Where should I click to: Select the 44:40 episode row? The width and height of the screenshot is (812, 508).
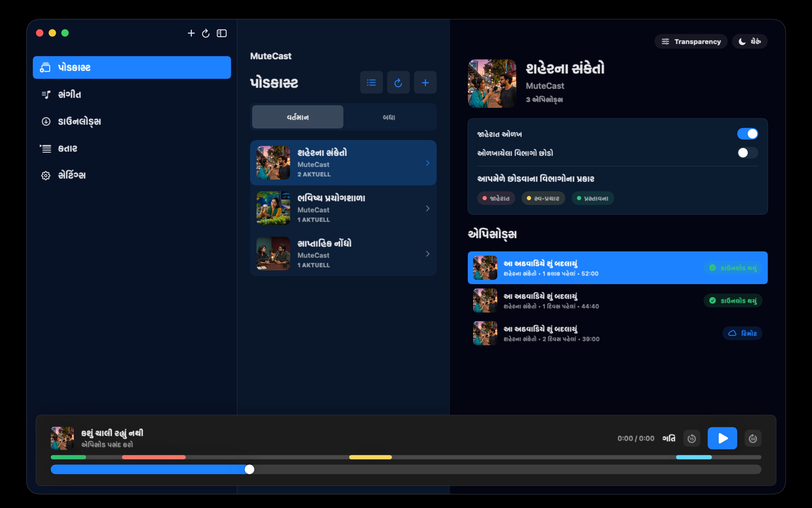[617, 300]
